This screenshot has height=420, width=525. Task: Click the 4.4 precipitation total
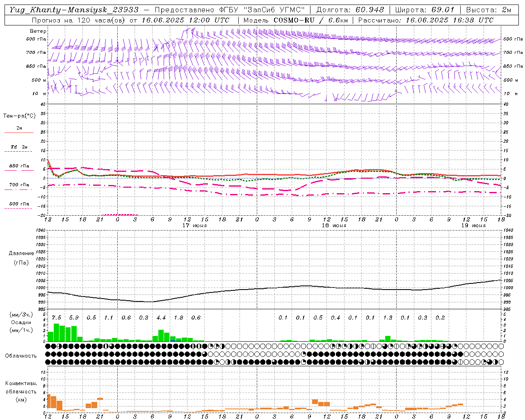coord(161,318)
